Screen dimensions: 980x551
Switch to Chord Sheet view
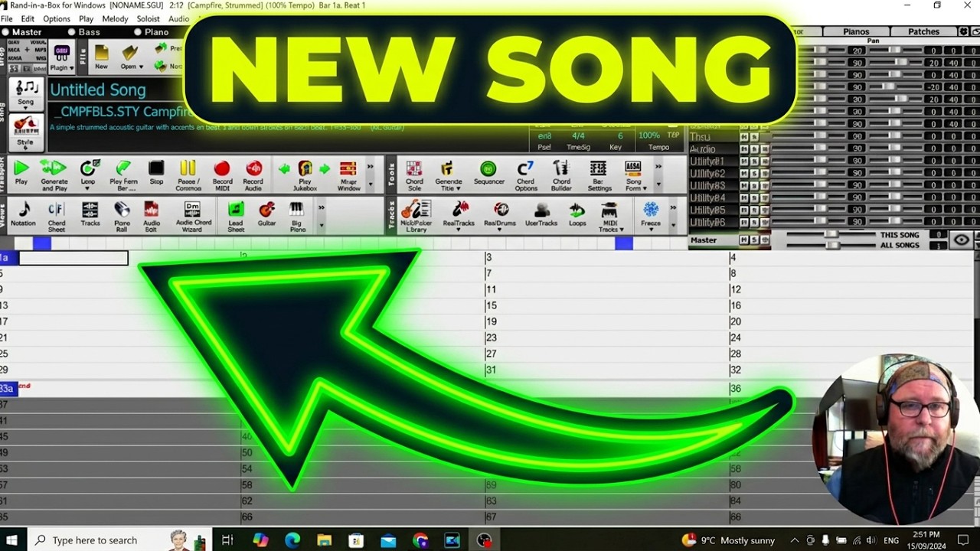(57, 217)
